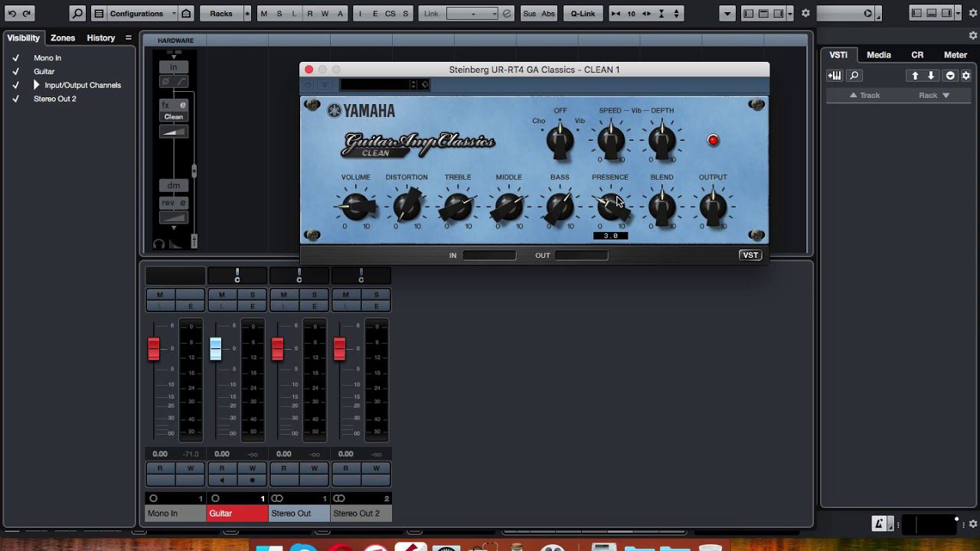
Task: Open the Configurations dropdown
Action: 139,13
